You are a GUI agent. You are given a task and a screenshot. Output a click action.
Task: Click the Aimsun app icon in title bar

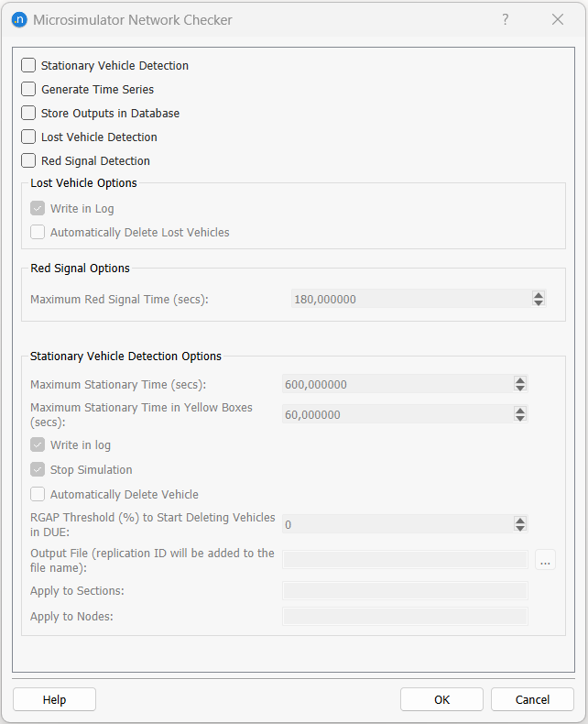pos(19,20)
